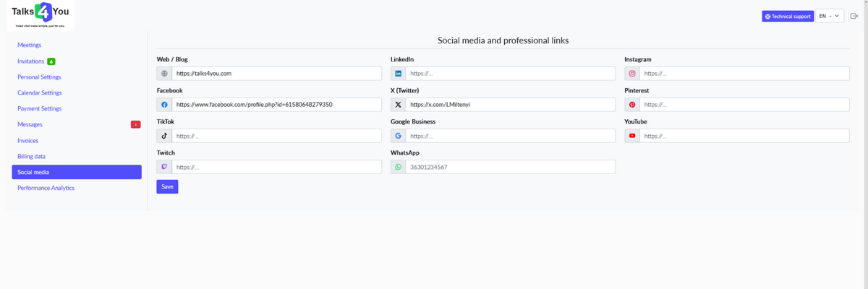Click the Twitch logo icon

[164, 167]
